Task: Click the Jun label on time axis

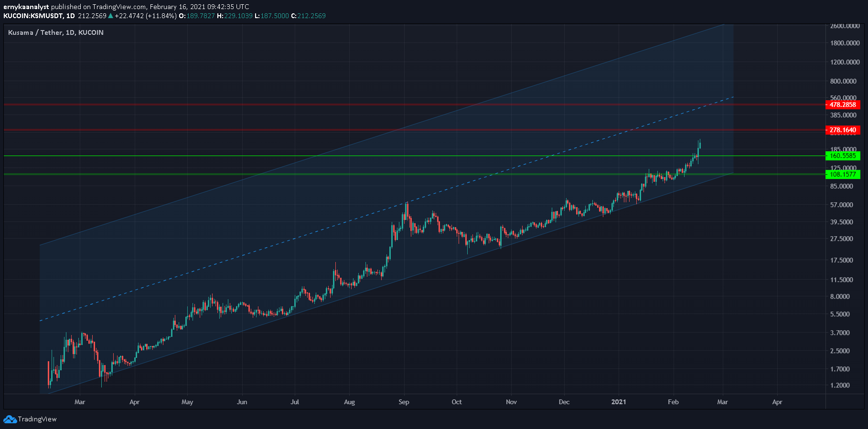Action: [x=242, y=402]
